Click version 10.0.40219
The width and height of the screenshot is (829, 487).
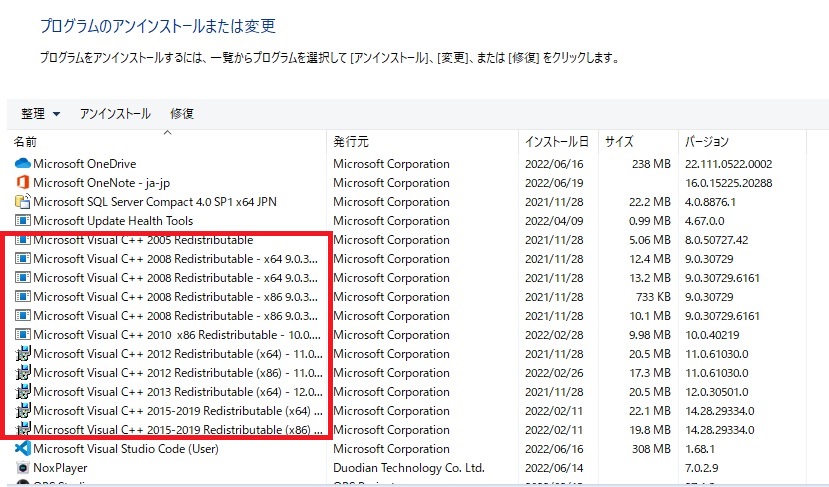tap(712, 335)
